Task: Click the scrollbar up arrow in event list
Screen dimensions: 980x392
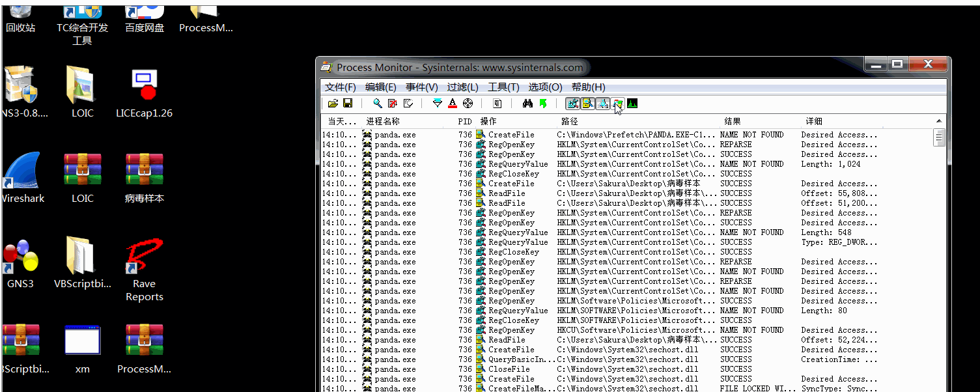Action: coord(939,122)
